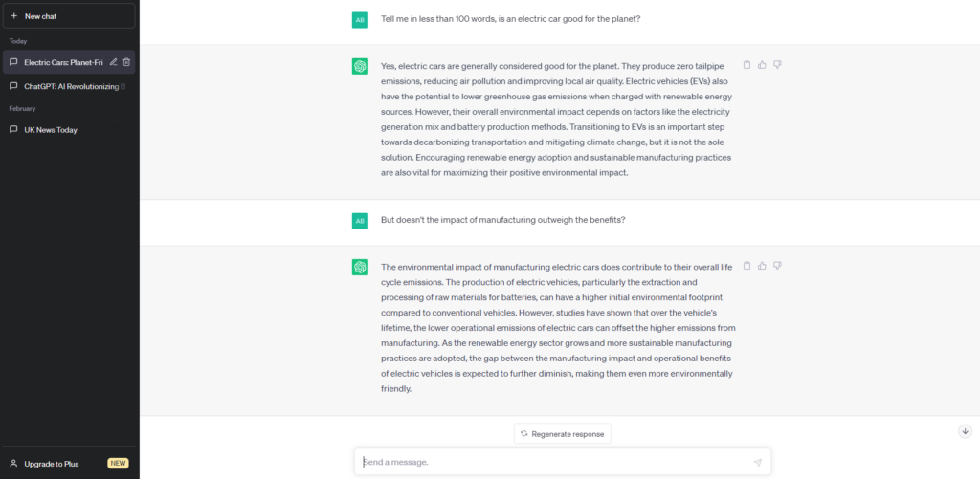The image size is (980, 479).
Task: Give thumbs up to first response
Action: (x=762, y=64)
